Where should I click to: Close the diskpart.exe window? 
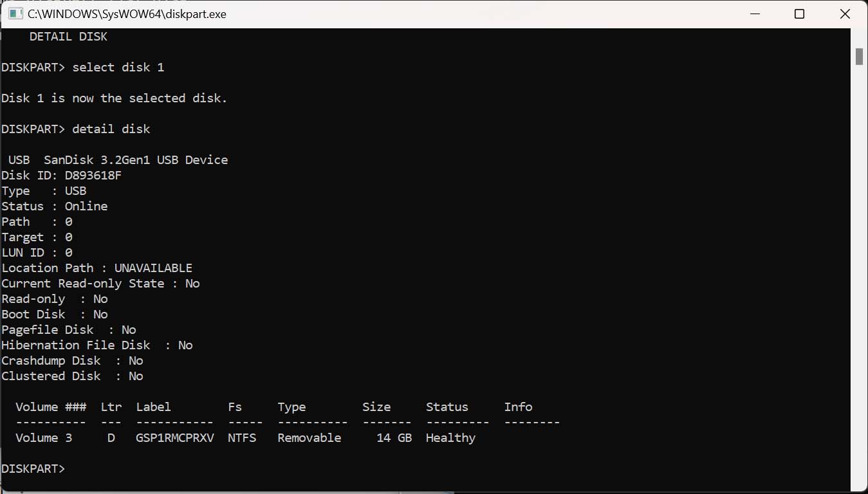(x=845, y=14)
